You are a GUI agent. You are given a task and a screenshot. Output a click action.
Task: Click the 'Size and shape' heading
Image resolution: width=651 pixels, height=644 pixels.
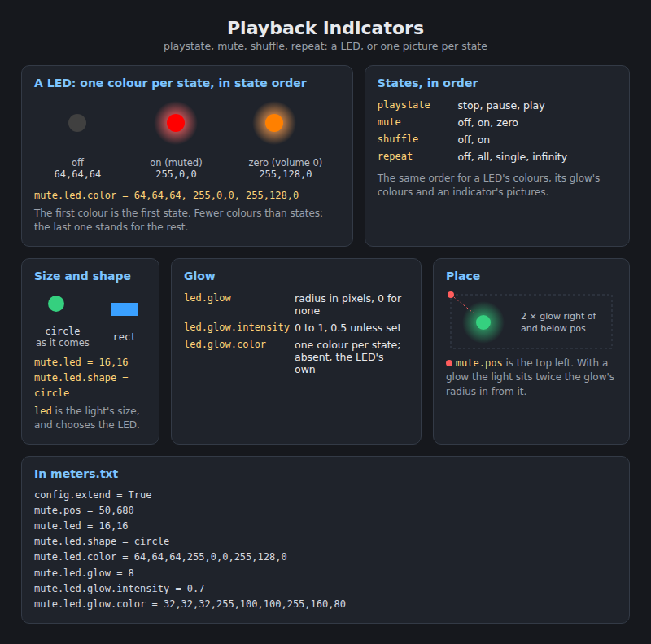pos(82,276)
